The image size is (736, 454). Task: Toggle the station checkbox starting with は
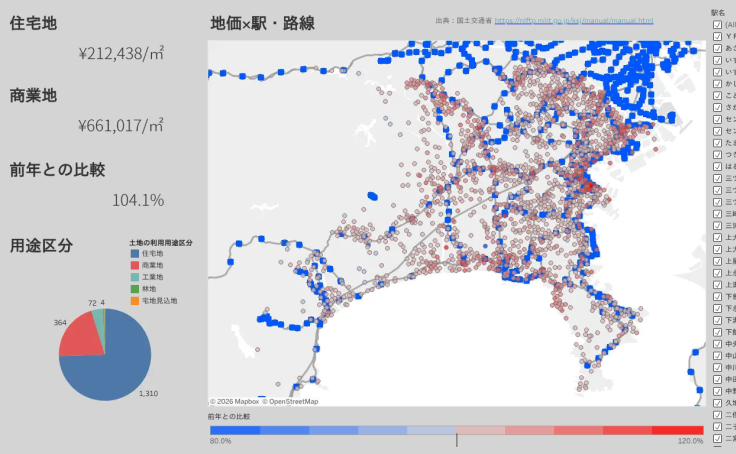click(717, 166)
